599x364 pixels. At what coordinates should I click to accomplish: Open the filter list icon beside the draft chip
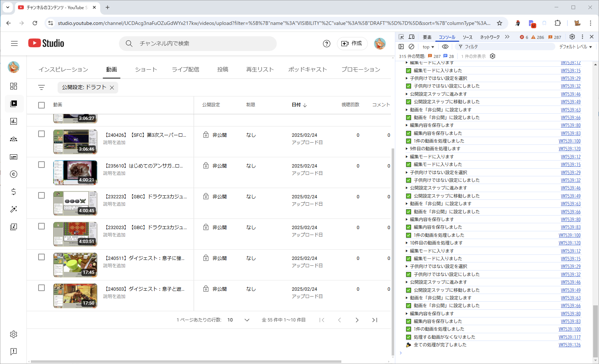(41, 87)
